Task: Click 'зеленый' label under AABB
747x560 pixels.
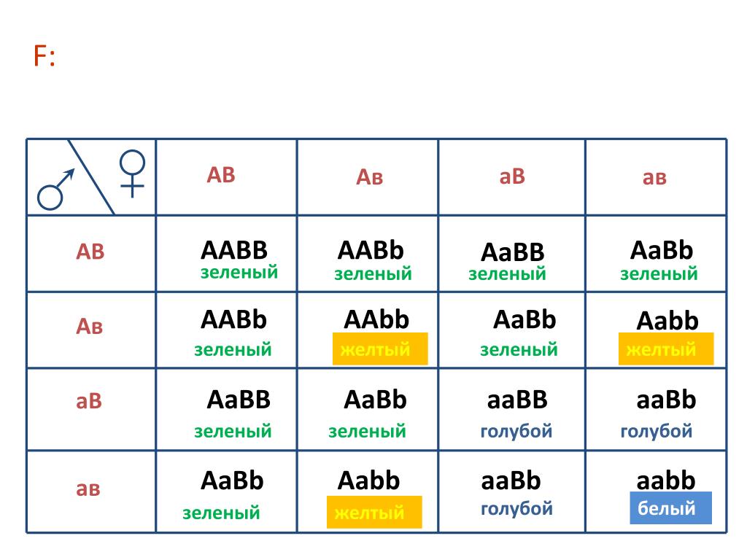Action: (x=239, y=273)
